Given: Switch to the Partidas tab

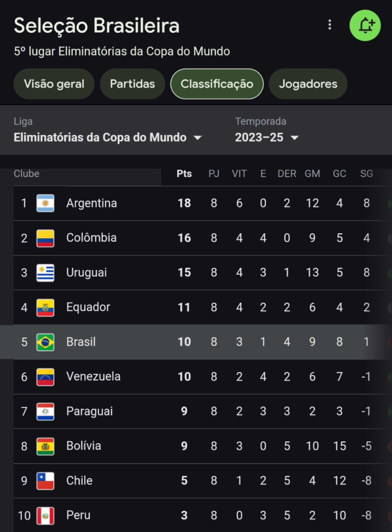Looking at the screenshot, I should (133, 84).
